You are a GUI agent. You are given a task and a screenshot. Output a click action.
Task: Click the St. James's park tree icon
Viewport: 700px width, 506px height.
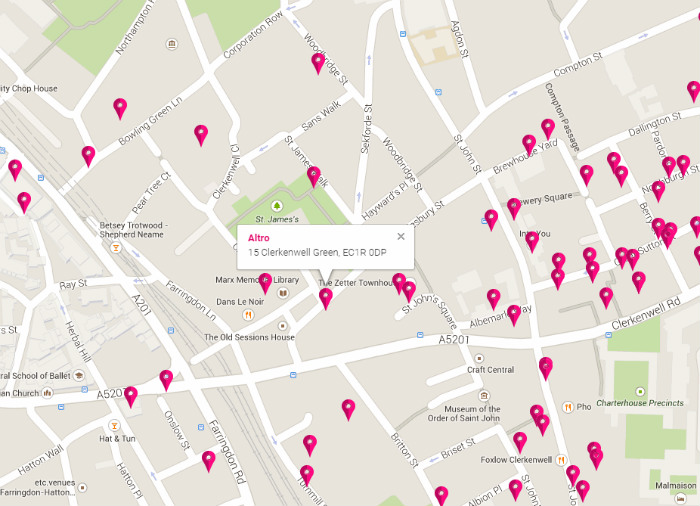point(277,206)
